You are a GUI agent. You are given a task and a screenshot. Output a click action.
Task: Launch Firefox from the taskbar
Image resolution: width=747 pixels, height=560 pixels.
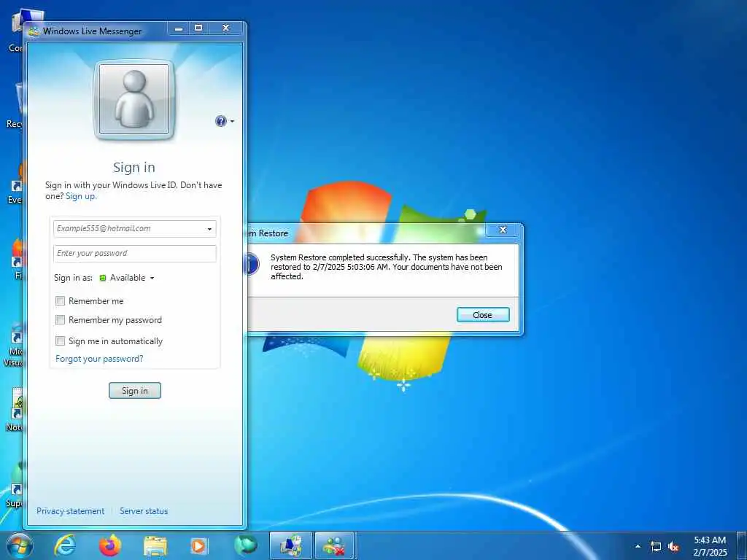pos(110,545)
